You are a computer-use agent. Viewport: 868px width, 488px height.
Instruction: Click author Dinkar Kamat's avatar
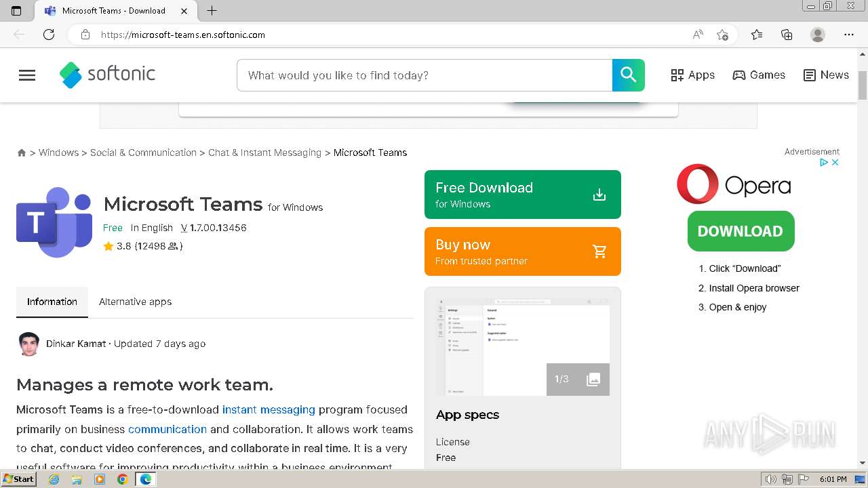click(x=28, y=344)
